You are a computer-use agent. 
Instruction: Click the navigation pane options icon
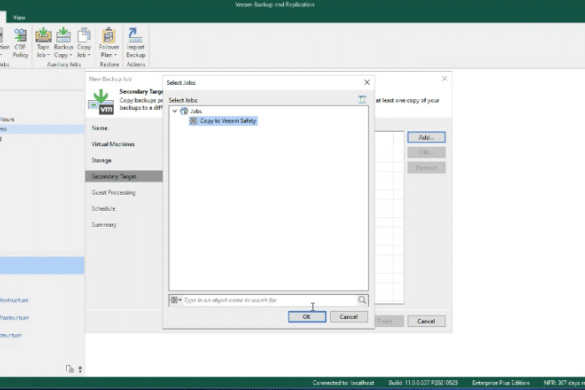tap(80, 369)
